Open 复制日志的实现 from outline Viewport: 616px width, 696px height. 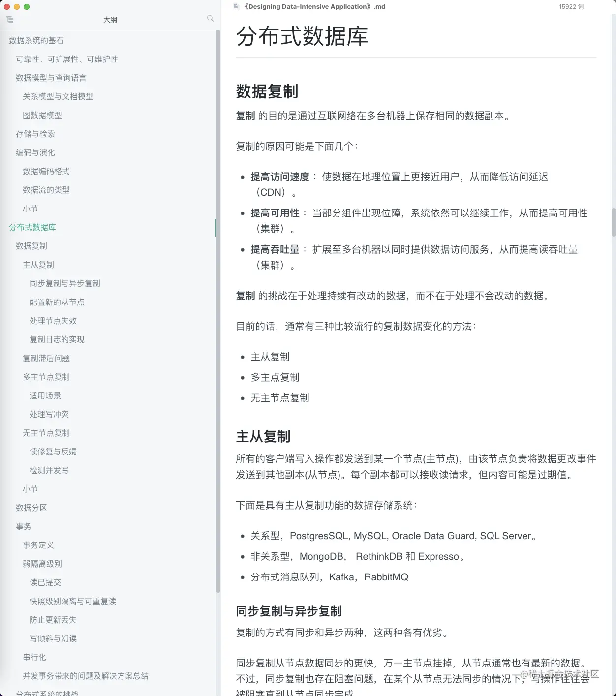[57, 339]
